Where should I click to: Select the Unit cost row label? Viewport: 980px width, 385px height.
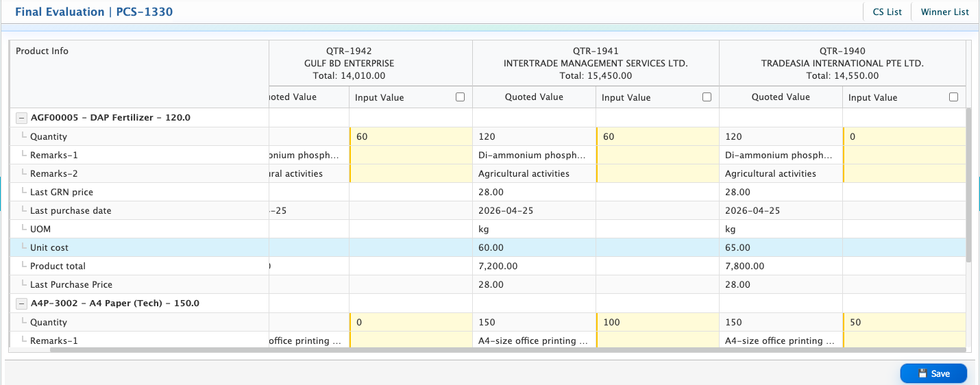(x=49, y=247)
